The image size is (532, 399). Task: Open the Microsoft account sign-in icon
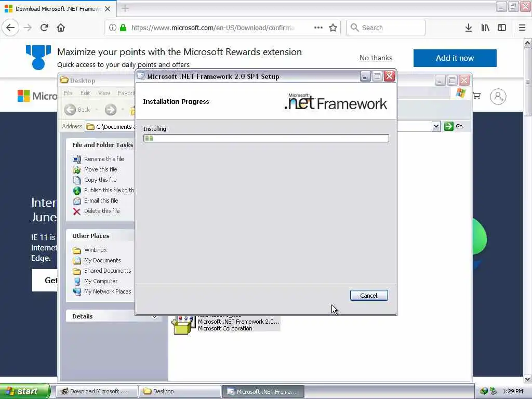498,96
